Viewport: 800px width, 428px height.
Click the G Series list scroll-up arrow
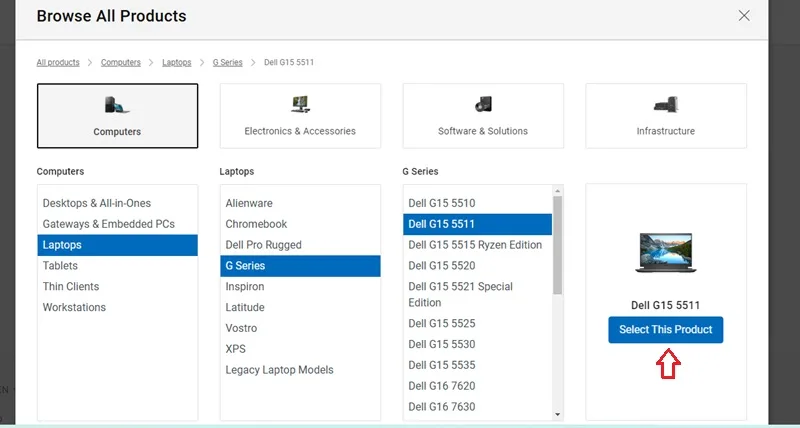558,191
